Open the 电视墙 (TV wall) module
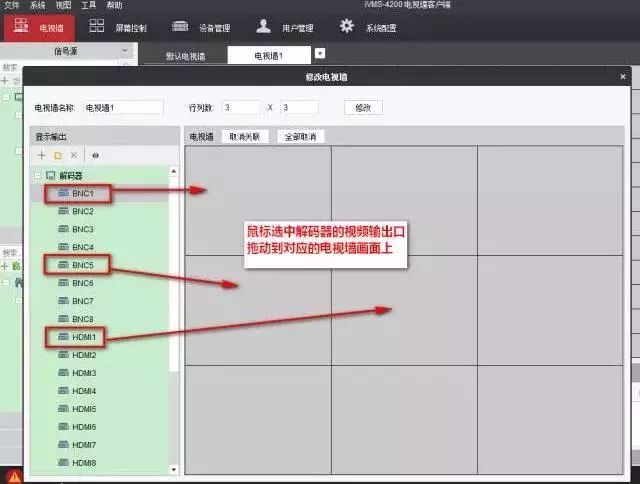The height and width of the screenshot is (484, 640). [32, 27]
